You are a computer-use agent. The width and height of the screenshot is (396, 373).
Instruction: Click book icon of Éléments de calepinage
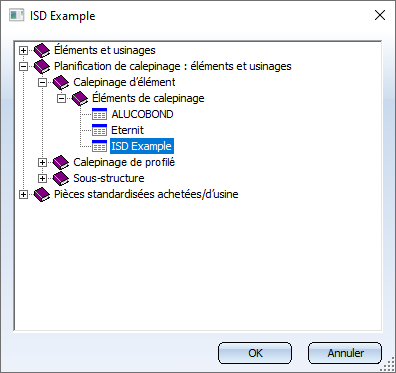coord(80,98)
